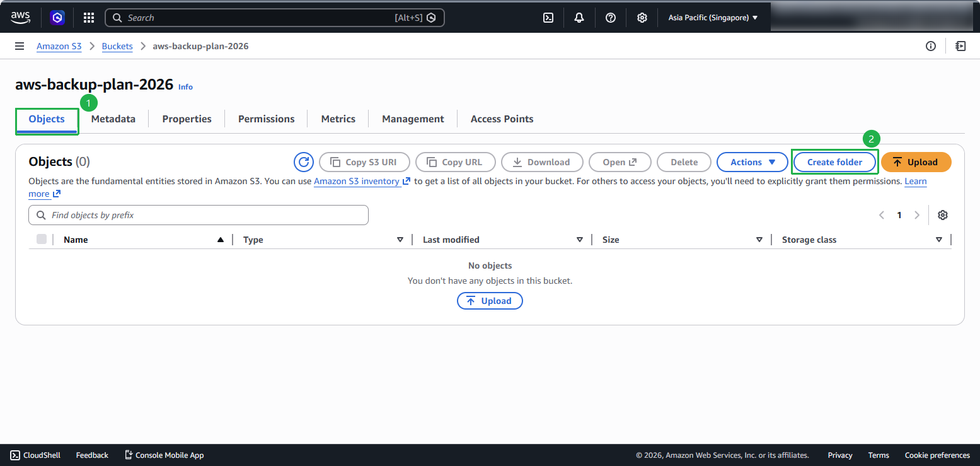980x466 pixels.
Task: Refresh the objects list
Action: [x=304, y=162]
